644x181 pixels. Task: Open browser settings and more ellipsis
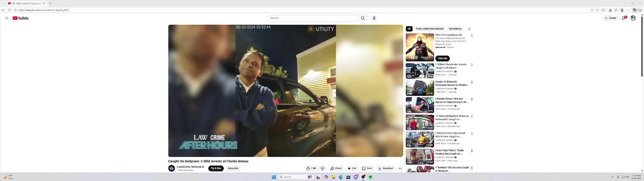tap(628, 10)
